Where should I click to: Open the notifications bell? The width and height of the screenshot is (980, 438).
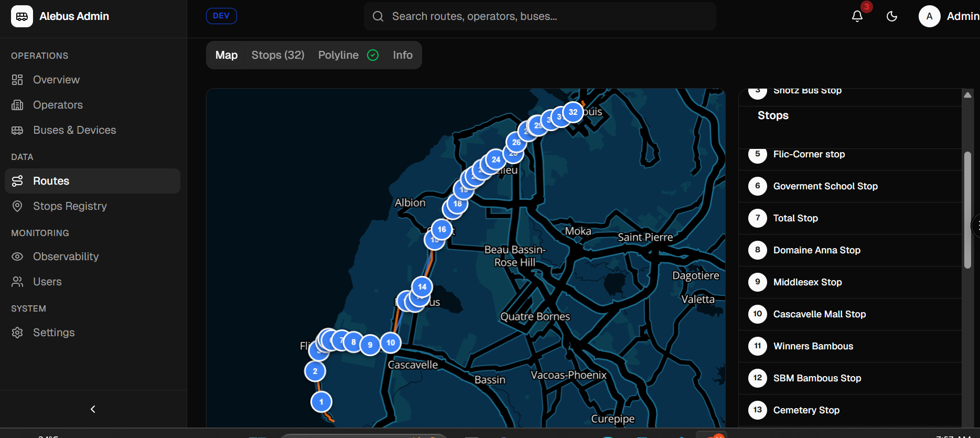tap(857, 16)
